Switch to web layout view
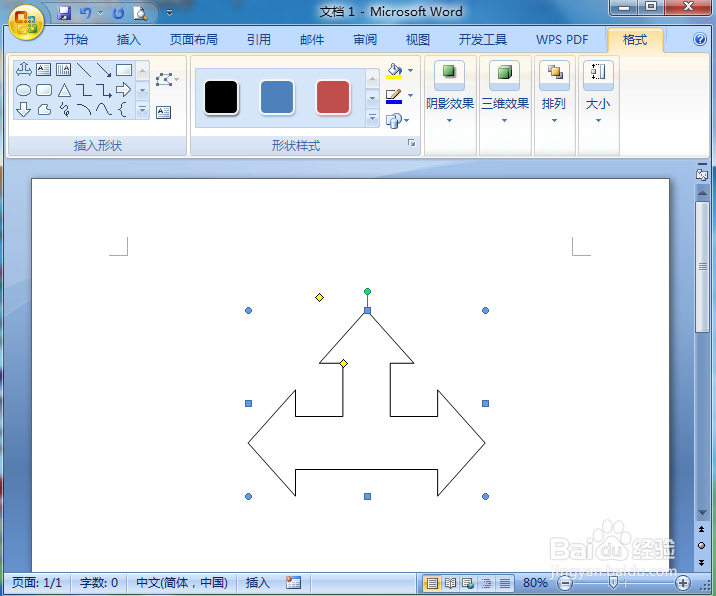Screen dimensions: 716x596 [468, 583]
